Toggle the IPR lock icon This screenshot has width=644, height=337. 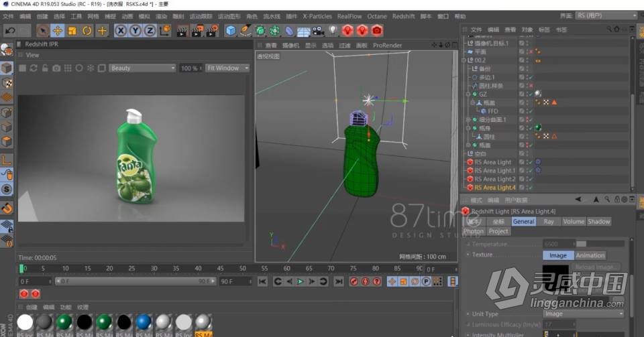(x=45, y=68)
